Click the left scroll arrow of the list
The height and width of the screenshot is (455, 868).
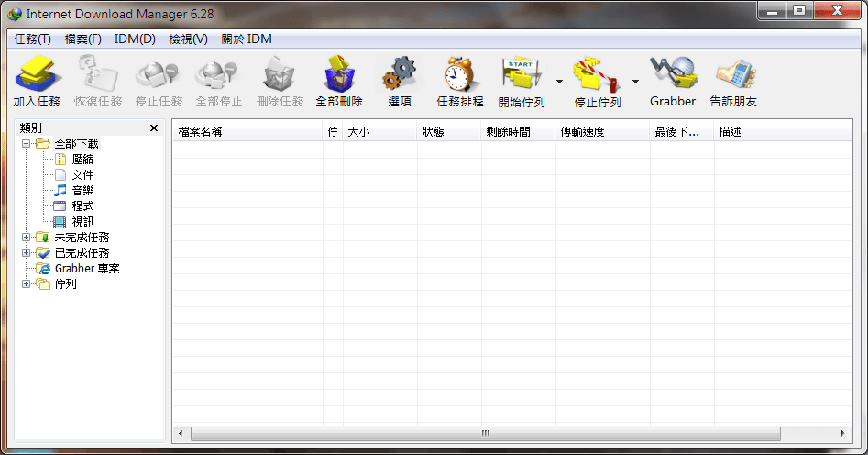point(181,433)
